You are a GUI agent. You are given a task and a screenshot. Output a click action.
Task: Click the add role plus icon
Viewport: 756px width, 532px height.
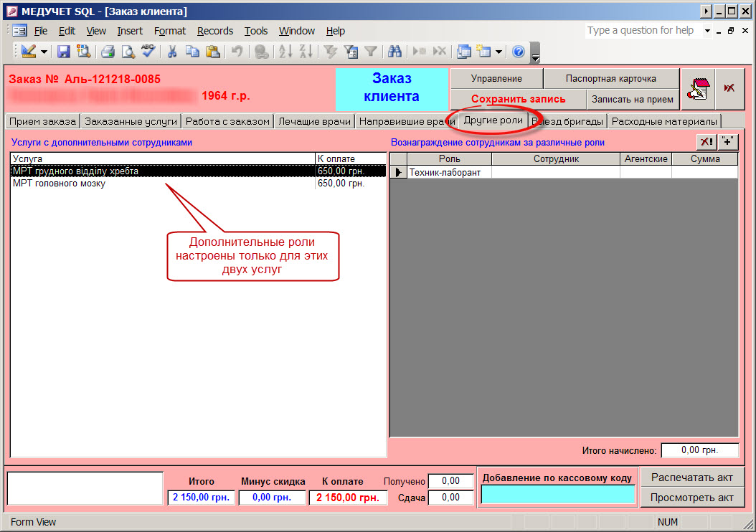[x=729, y=142]
